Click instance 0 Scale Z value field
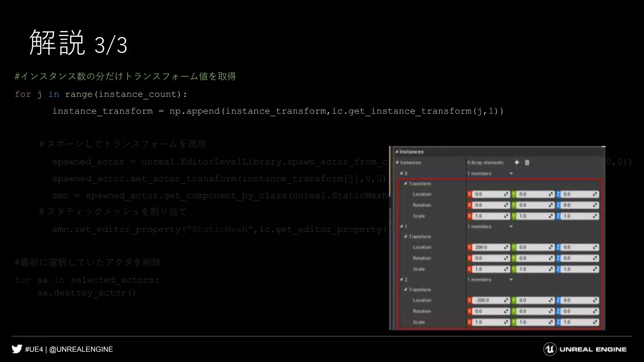Screen dimensions: 644x362 (580, 216)
